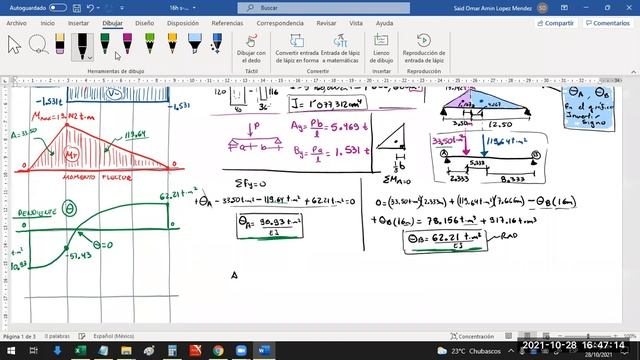Select the light green pen
The height and width of the screenshot is (360, 640).
coord(150,44)
